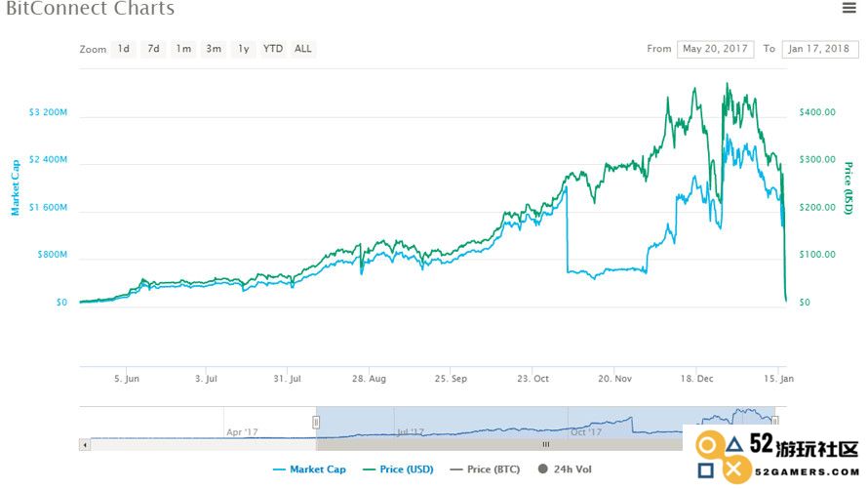The width and height of the screenshot is (868, 489).
Task: Click the $3 200M market cap label
Action: [x=48, y=112]
